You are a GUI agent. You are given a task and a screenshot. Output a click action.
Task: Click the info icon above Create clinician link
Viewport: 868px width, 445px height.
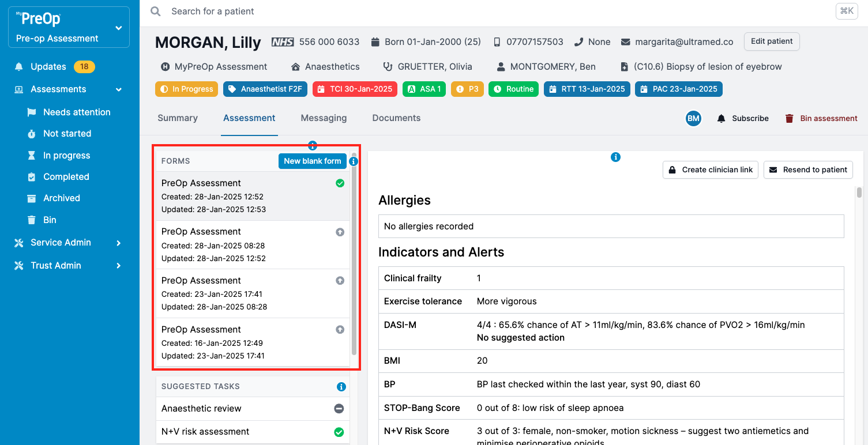pyautogui.click(x=615, y=157)
